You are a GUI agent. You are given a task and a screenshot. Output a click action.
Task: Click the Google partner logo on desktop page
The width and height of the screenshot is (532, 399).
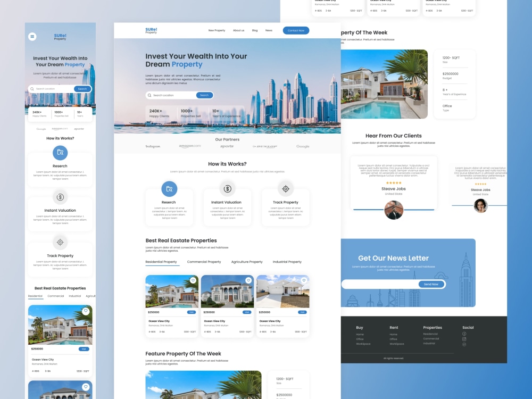(303, 147)
